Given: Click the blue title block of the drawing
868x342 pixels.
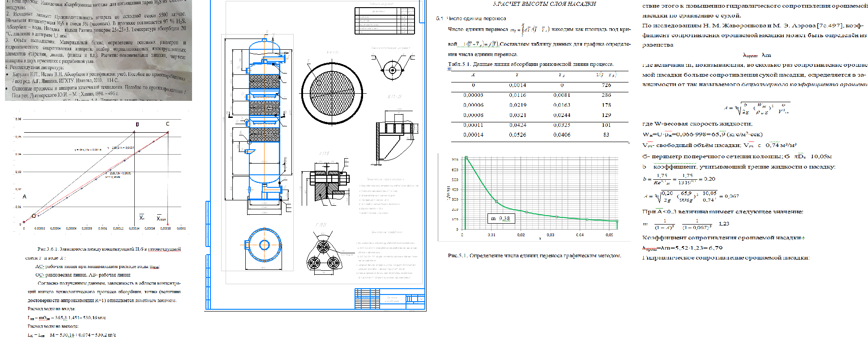Looking at the screenshot, I should click(x=389, y=299).
